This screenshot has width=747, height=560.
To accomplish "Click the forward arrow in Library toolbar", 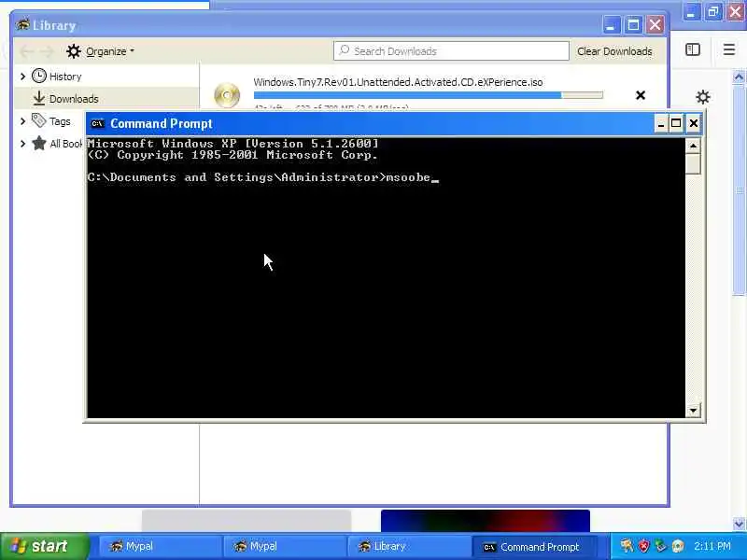I will point(46,51).
